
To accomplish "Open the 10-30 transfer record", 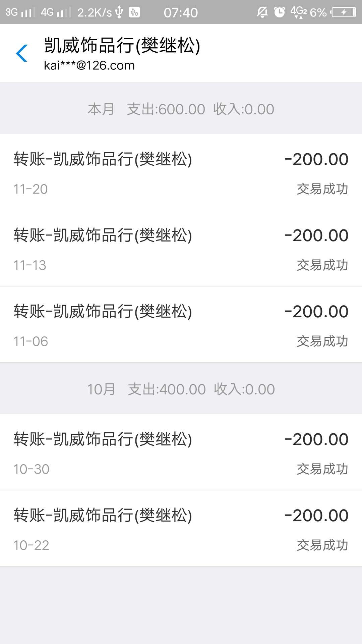I will 181,452.
